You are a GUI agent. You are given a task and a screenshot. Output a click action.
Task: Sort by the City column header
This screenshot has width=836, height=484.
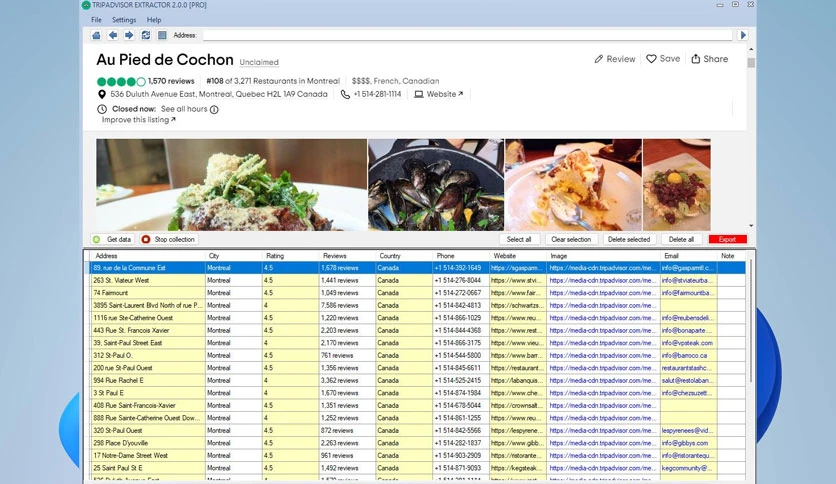point(234,256)
